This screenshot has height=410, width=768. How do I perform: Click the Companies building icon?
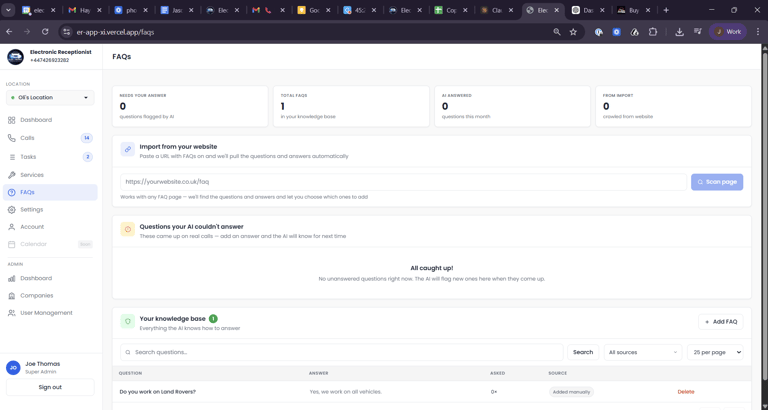[x=12, y=296]
